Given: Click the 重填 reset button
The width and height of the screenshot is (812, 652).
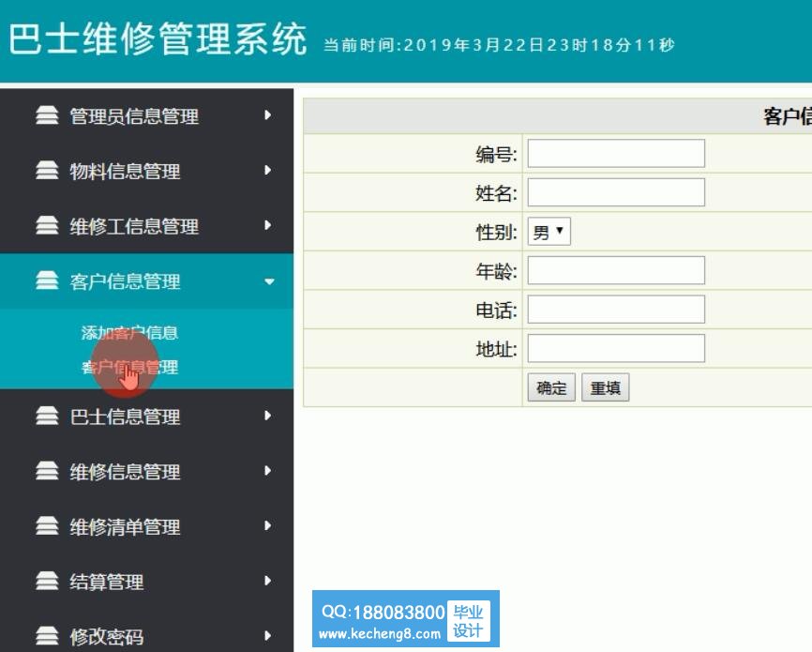Looking at the screenshot, I should (x=606, y=387).
